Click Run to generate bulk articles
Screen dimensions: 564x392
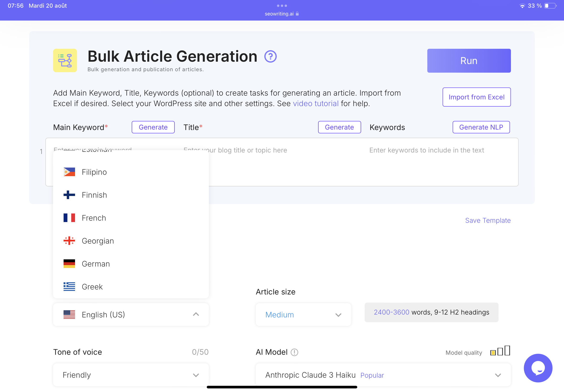469,60
